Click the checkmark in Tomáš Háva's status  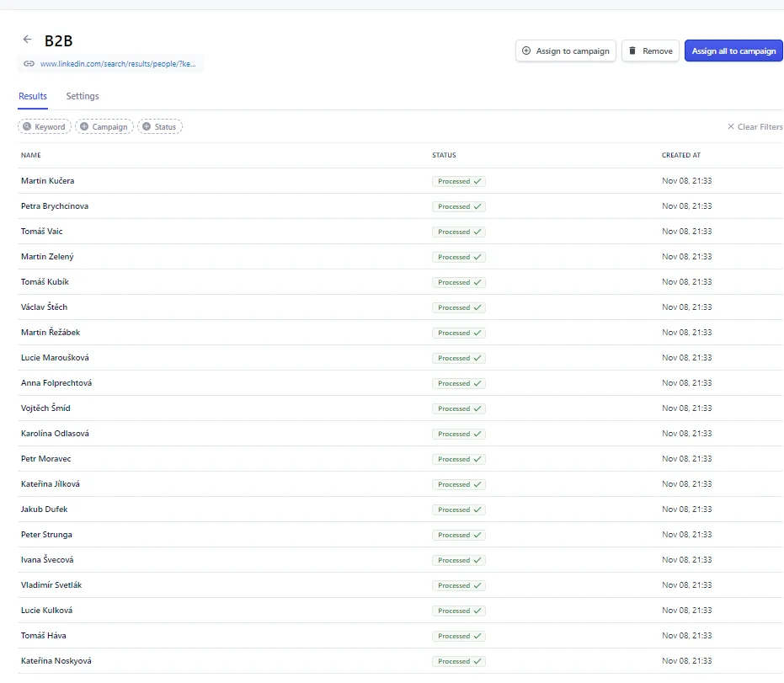pos(477,636)
